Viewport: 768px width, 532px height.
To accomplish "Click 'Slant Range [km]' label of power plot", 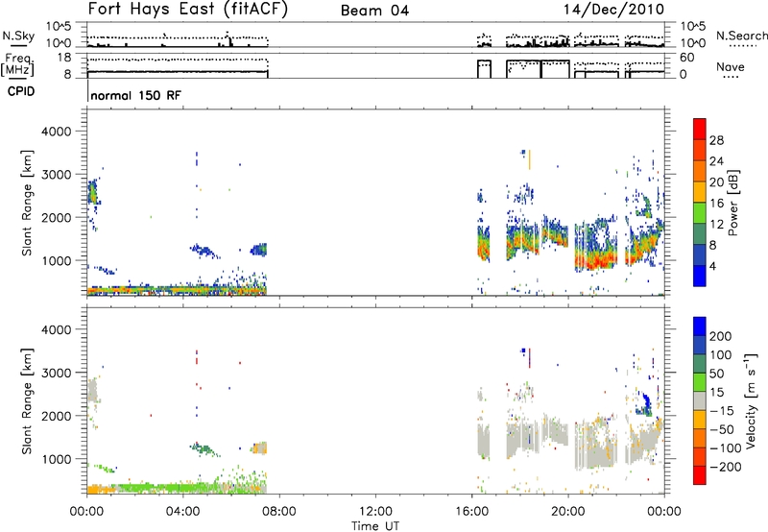I will (27, 203).
